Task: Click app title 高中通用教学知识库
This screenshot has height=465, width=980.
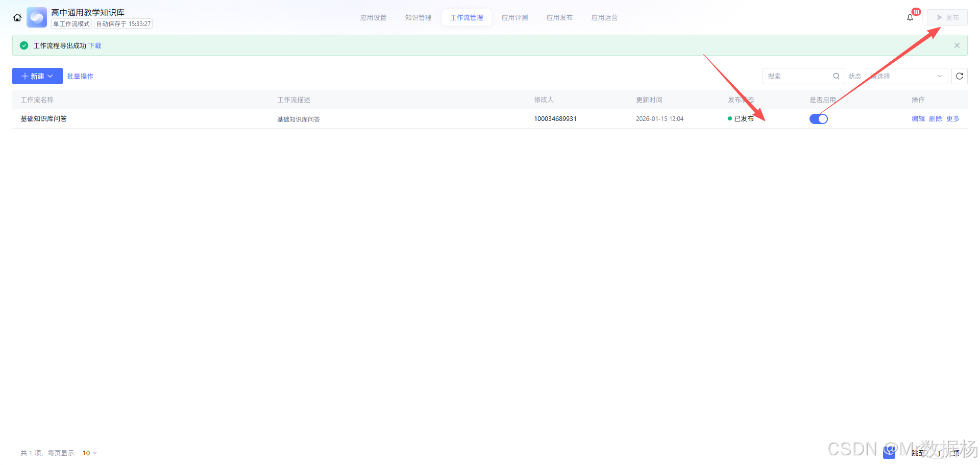Action: [88, 12]
